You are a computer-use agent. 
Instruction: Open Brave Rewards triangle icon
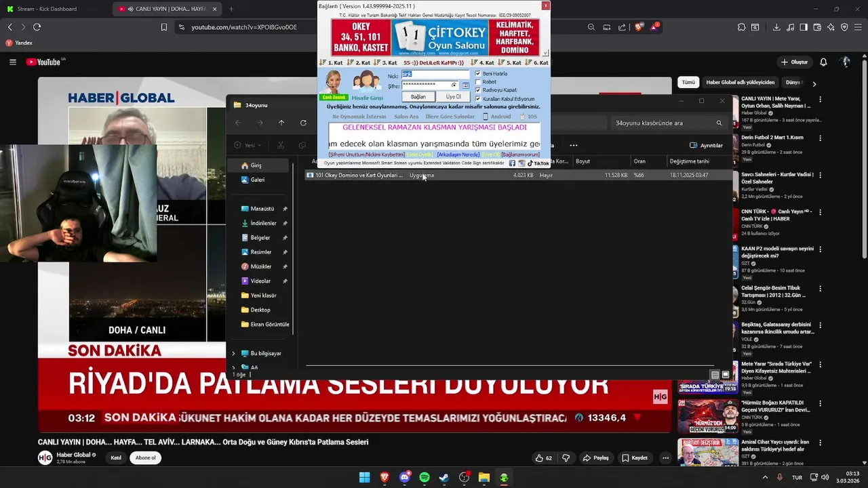click(x=655, y=27)
